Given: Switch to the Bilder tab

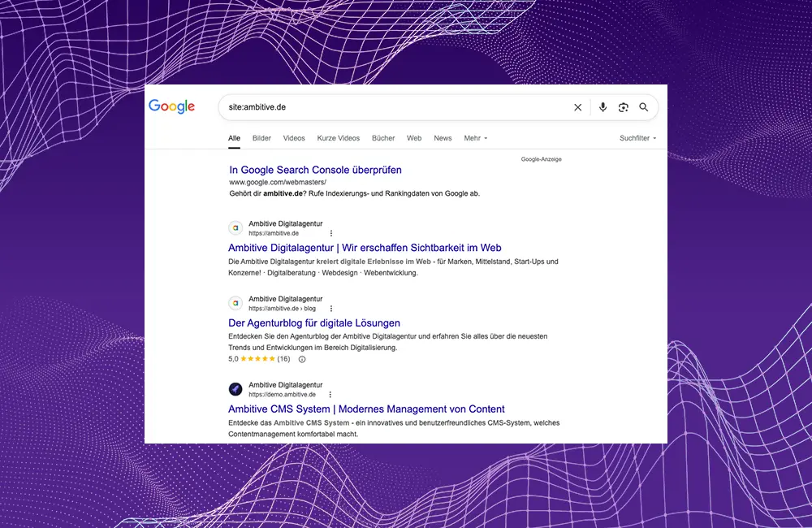Looking at the screenshot, I should coord(261,138).
